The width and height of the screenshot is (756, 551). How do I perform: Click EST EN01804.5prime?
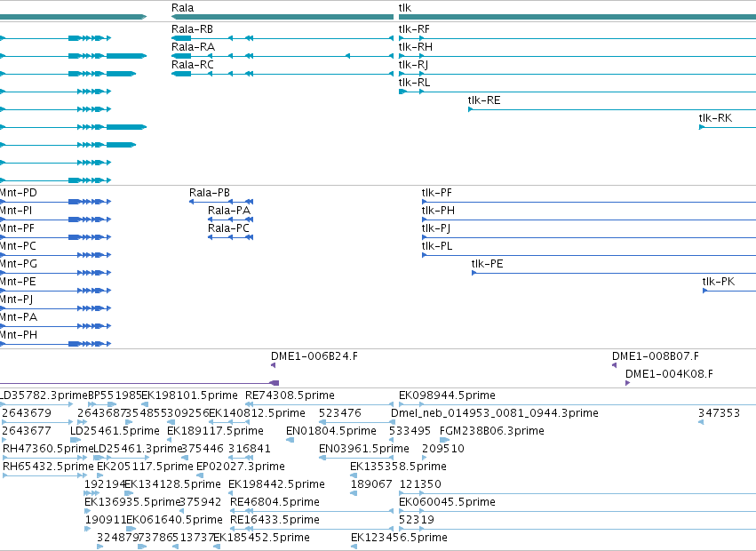pyautogui.click(x=331, y=431)
